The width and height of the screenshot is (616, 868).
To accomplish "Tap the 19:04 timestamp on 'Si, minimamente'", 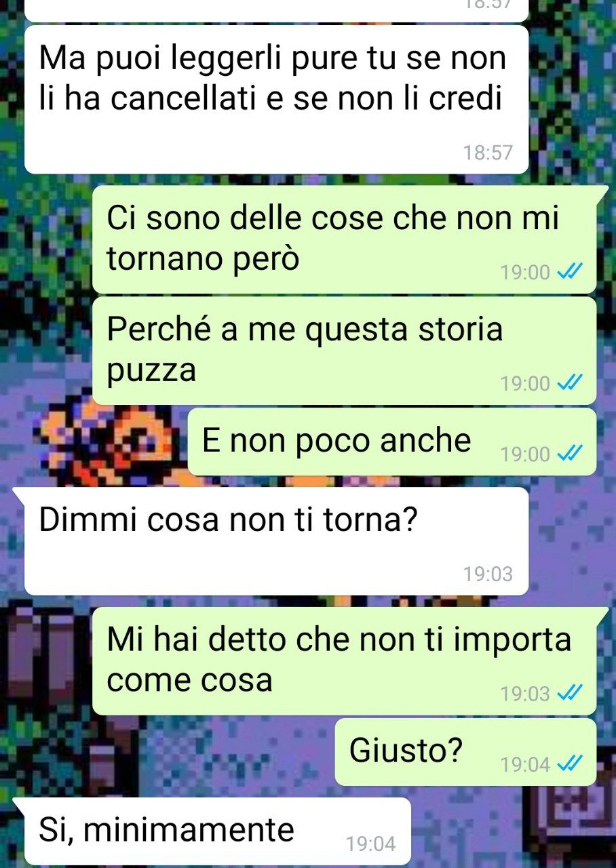I will 370,844.
